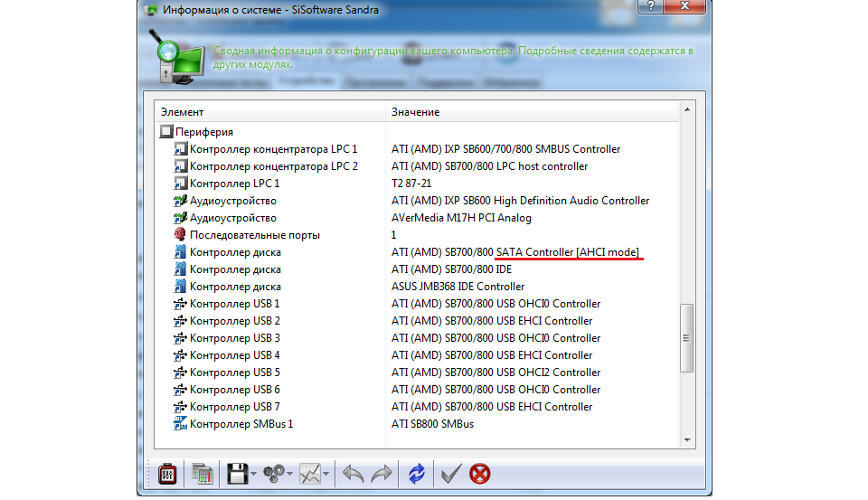Select the 'T2 87-21' value
The height and width of the screenshot is (500, 868).
coord(411,184)
